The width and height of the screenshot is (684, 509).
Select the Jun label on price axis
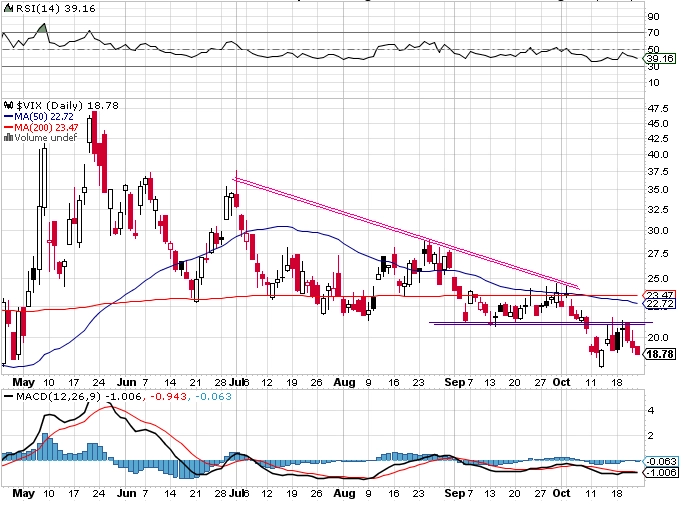click(127, 383)
